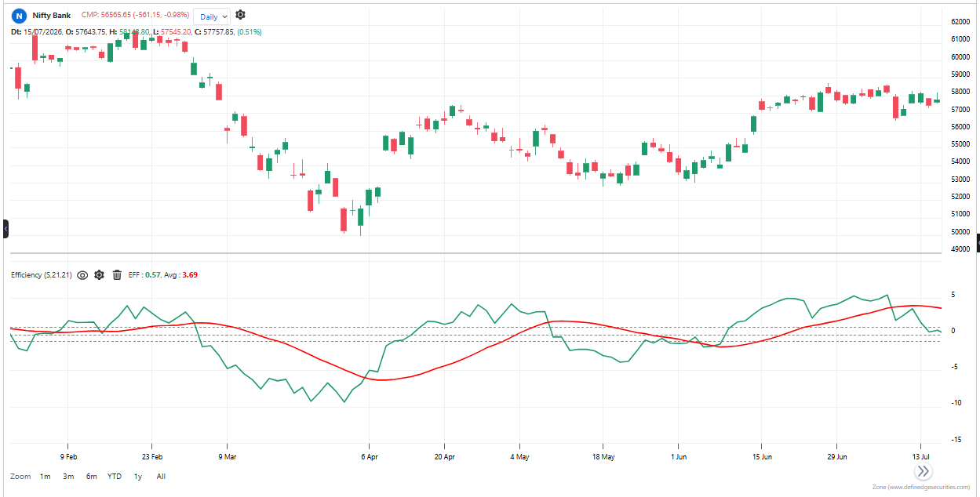Image resolution: width=980 pixels, height=497 pixels.
Task: Set zoom range to 1y
Action: (x=138, y=477)
